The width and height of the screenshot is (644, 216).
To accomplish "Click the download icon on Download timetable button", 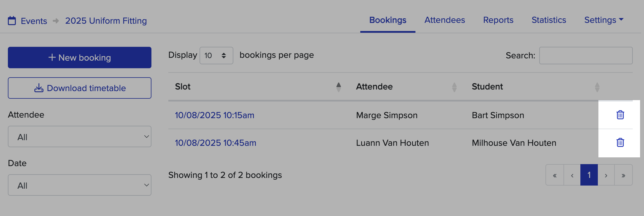I will pos(39,88).
